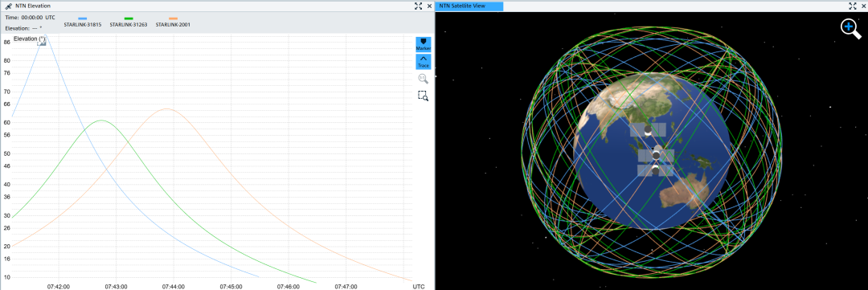Viewport: 868px width, 290px height.
Task: Click the peak of the orange STARLINK-2001 trace
Action: tap(166, 109)
